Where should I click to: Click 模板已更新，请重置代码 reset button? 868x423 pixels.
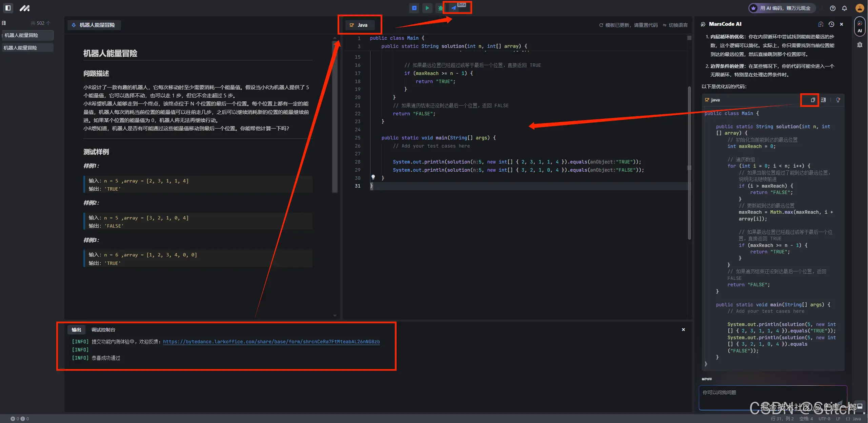click(628, 25)
